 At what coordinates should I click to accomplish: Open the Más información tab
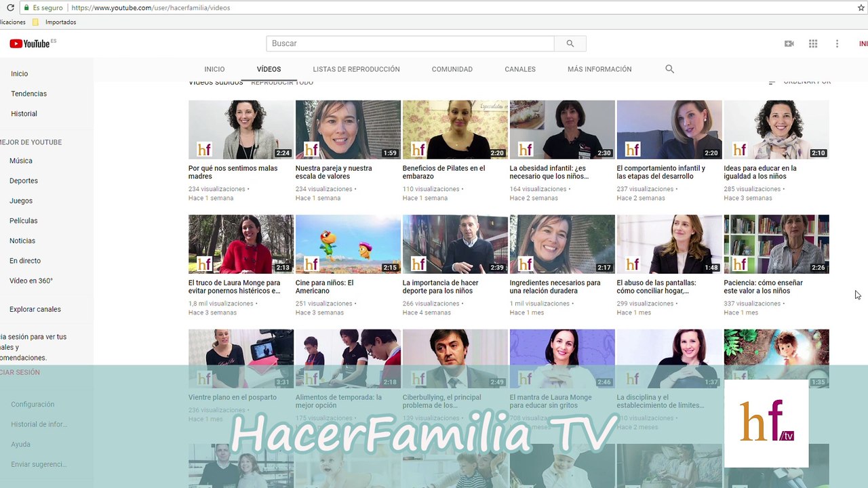[x=599, y=69]
